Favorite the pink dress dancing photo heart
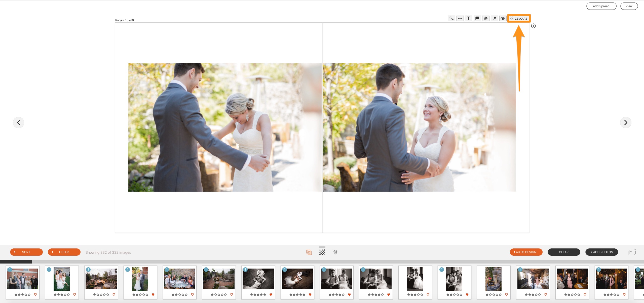This screenshot has width=644, height=303. 585,294
